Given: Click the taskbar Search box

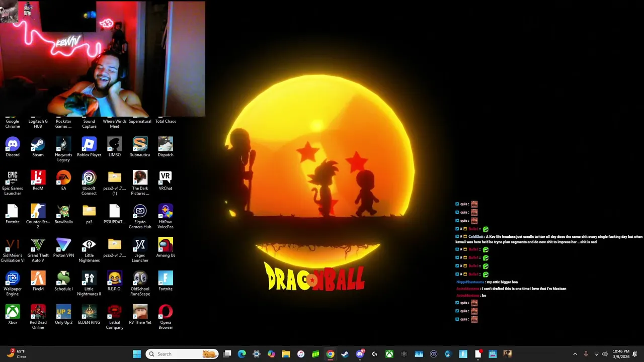Looking at the screenshot, I should [x=181, y=354].
